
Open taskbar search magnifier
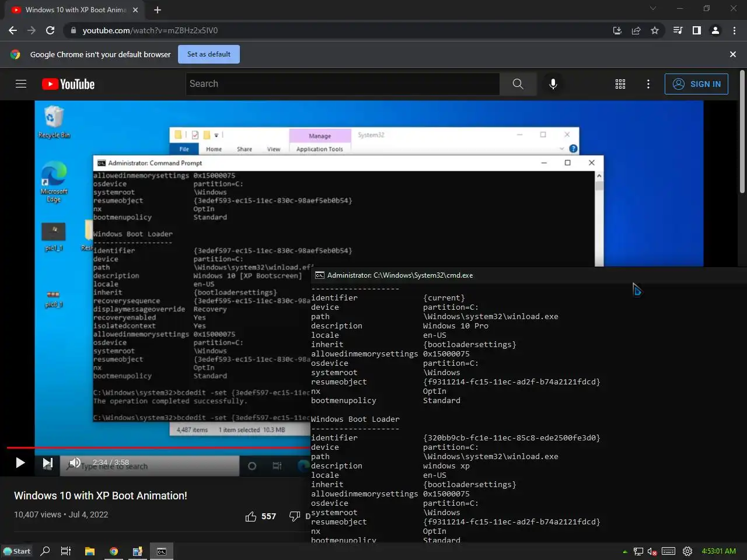(x=45, y=551)
